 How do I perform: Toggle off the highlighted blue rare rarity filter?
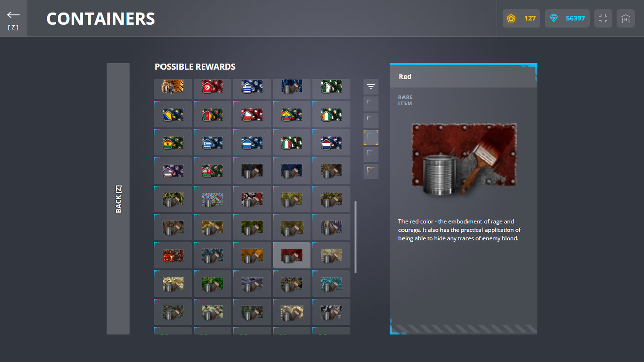click(371, 137)
